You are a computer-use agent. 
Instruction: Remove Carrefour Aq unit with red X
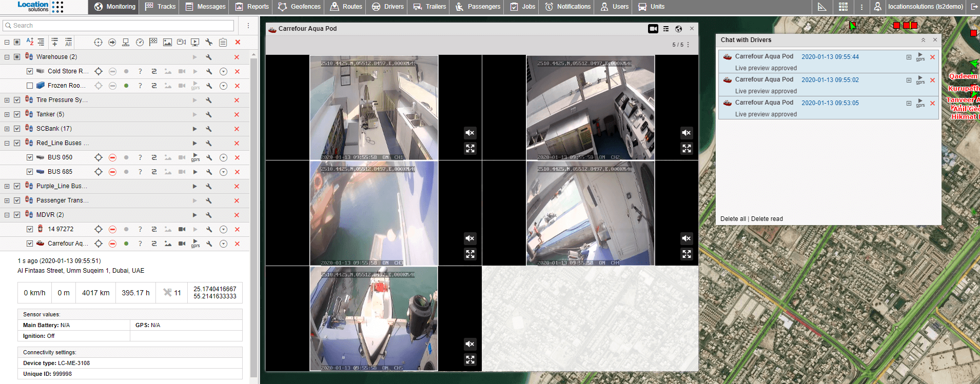pyautogui.click(x=237, y=244)
